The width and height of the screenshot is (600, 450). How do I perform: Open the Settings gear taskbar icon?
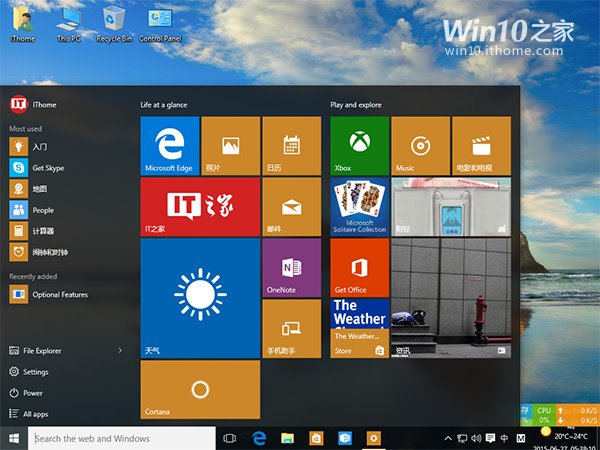click(x=373, y=438)
